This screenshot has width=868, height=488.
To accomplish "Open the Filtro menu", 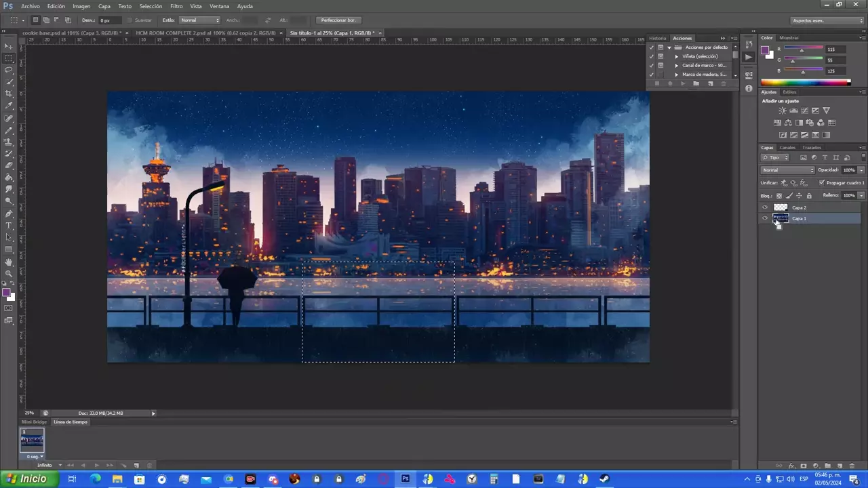I will pos(176,6).
